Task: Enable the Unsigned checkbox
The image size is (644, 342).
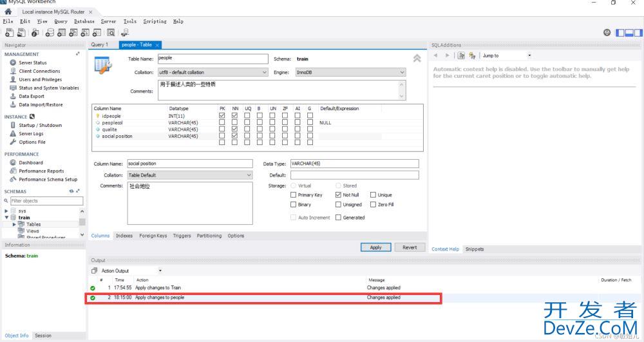Action: click(338, 204)
